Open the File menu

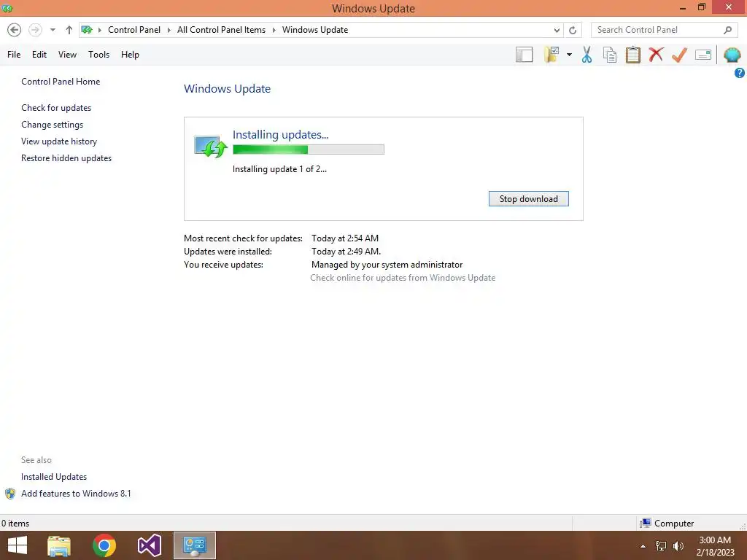(14, 55)
